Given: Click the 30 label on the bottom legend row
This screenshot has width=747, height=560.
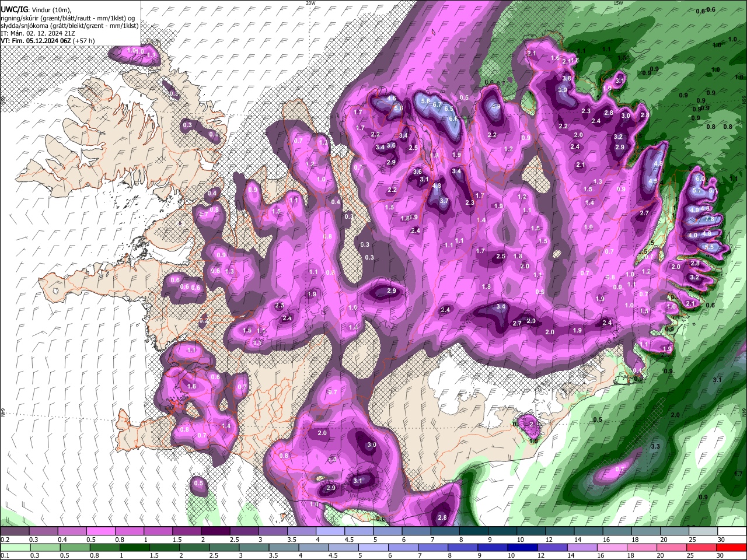Looking at the screenshot, I should (721, 556).
